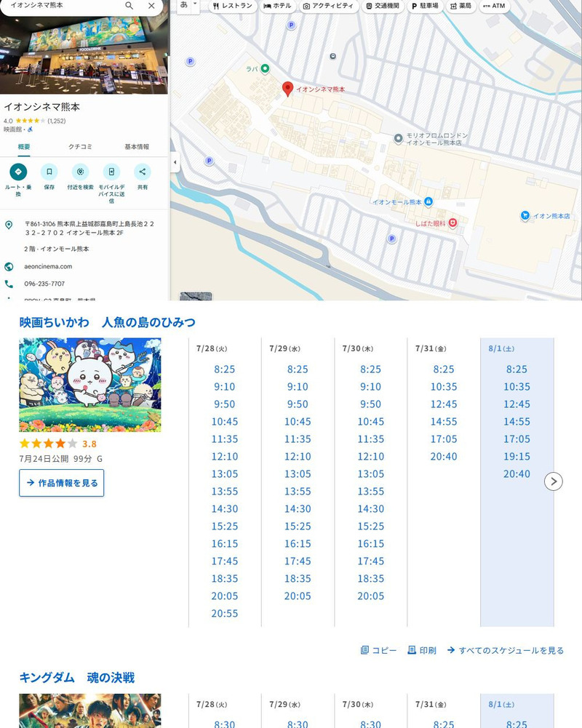Click the 付近を検索 nearby search icon

point(80,172)
